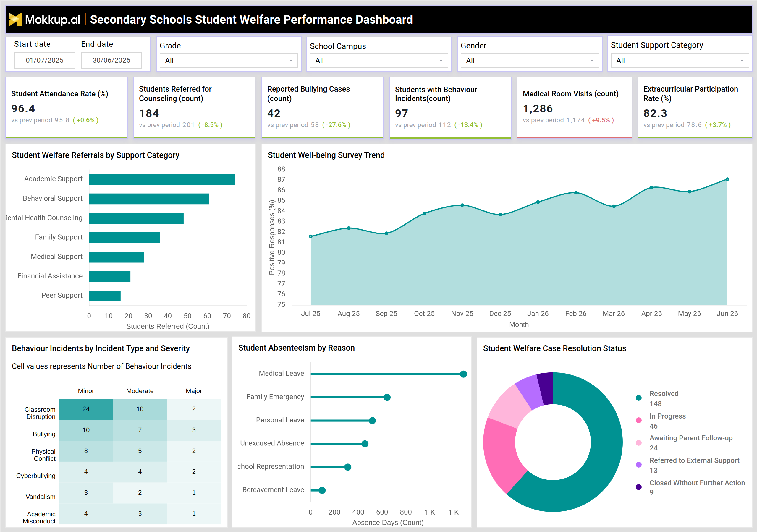Click the Behaviour Incidents value 97
The image size is (757, 532).
[x=402, y=113]
